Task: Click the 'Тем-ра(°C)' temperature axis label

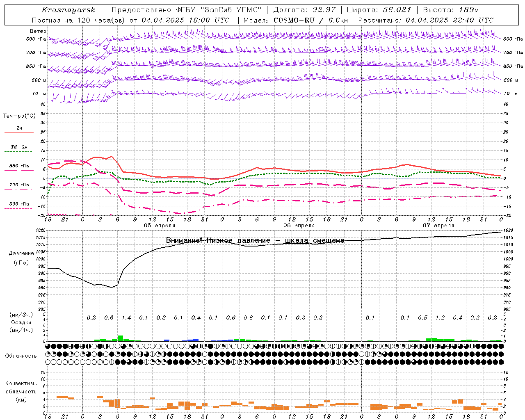Action: [x=19, y=116]
